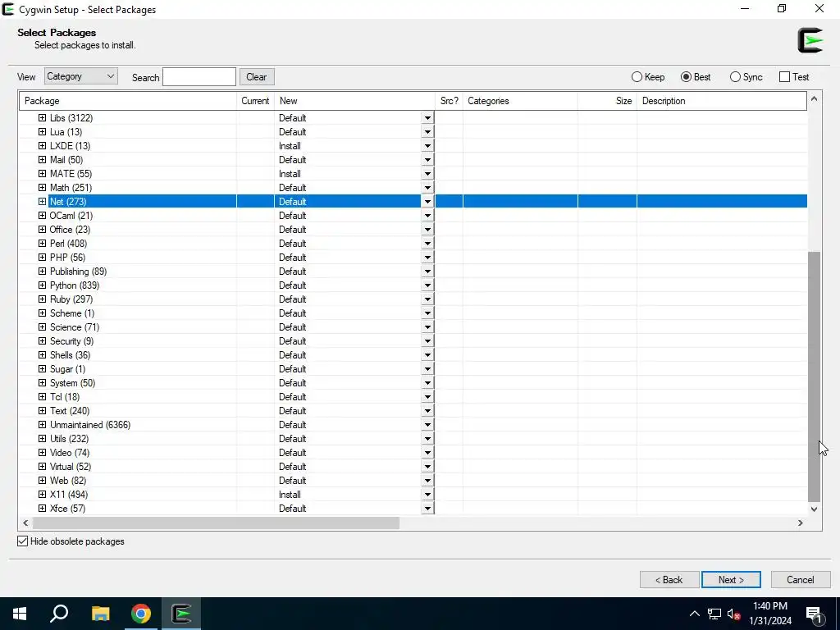Show hidden system tray icons

(694, 614)
